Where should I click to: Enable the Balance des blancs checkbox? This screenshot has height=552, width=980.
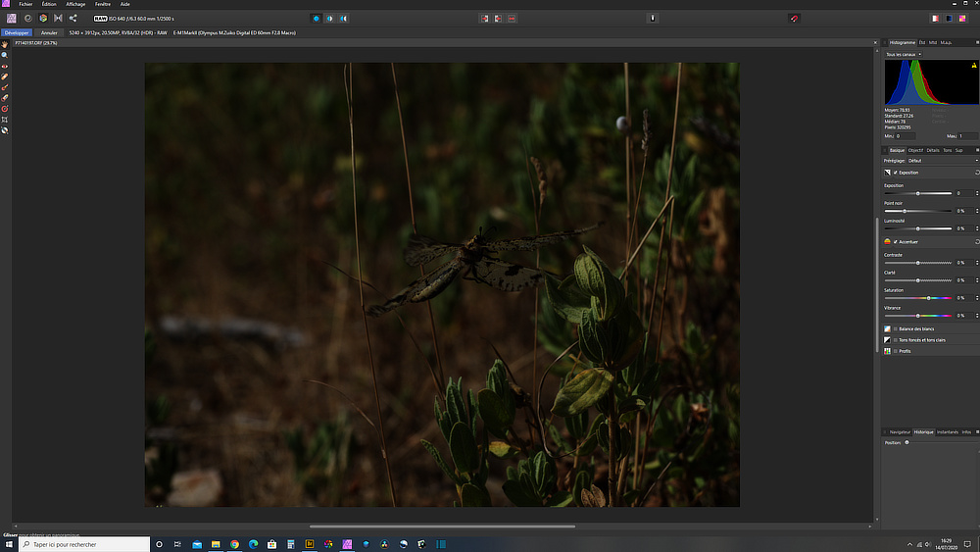point(895,328)
